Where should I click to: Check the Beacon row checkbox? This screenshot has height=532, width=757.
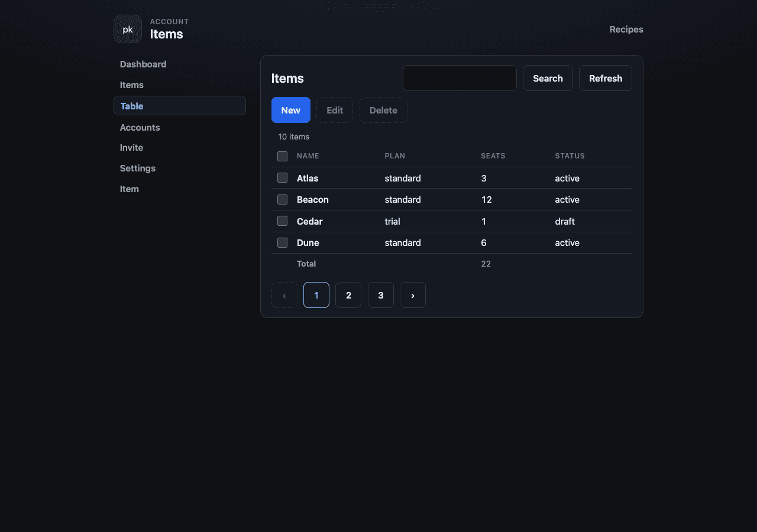click(283, 199)
